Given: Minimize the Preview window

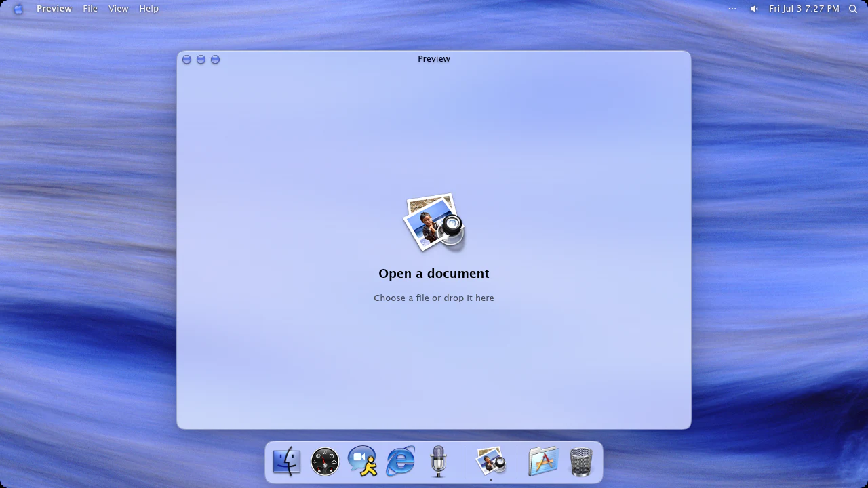Looking at the screenshot, I should coord(201,60).
